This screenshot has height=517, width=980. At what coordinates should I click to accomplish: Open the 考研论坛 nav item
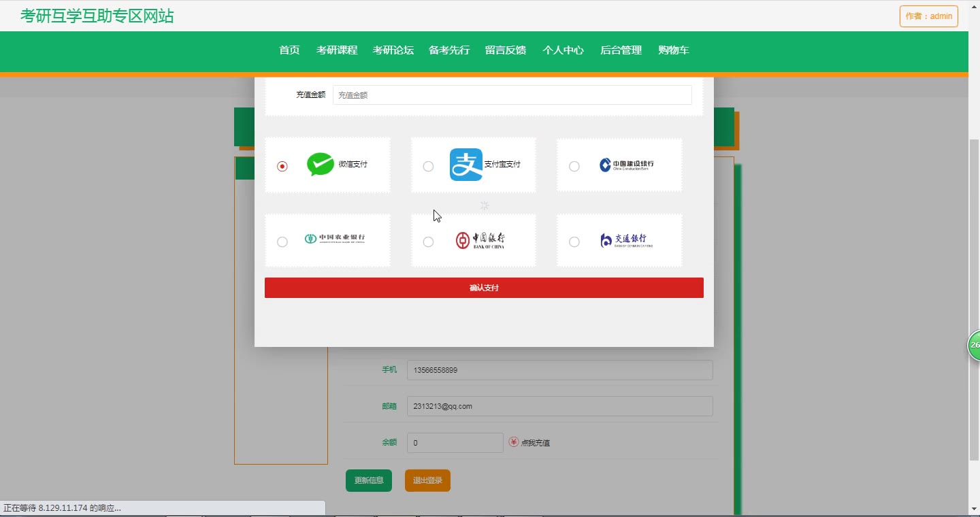(393, 50)
